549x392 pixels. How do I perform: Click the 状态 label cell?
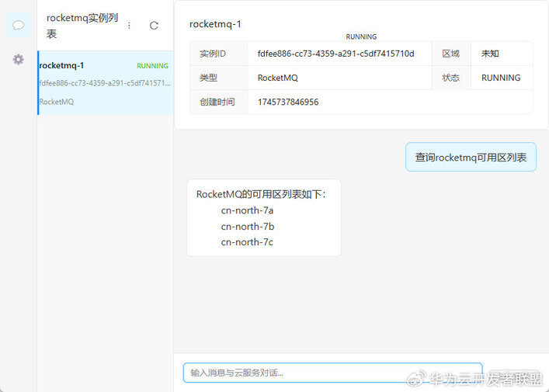click(451, 78)
